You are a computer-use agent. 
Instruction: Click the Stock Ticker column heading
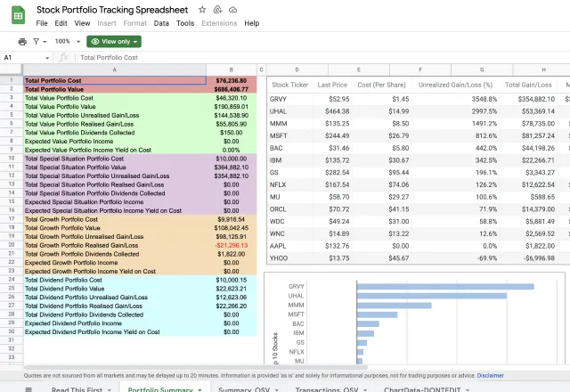(290, 85)
